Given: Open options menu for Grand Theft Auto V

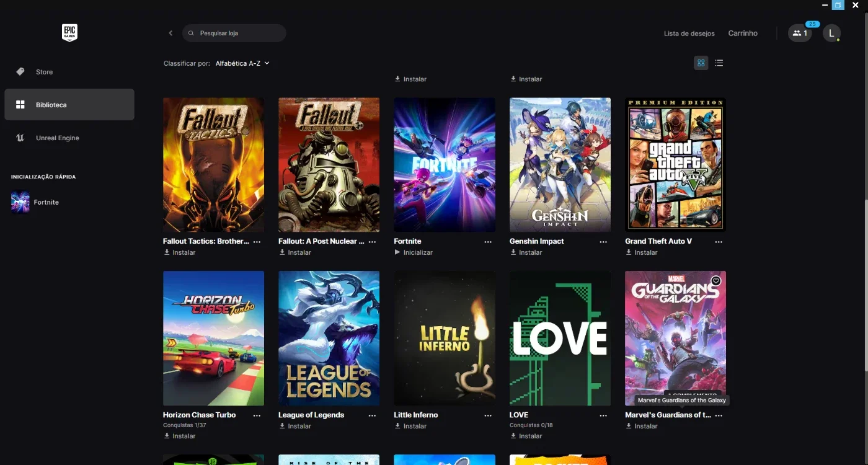Looking at the screenshot, I should (719, 242).
